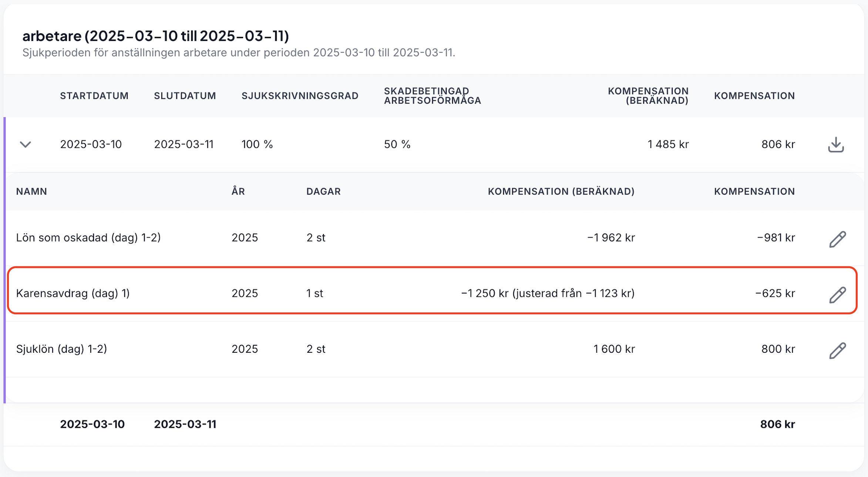Edit the Karensavdrag compensation row
The width and height of the screenshot is (868, 477).
pos(838,295)
